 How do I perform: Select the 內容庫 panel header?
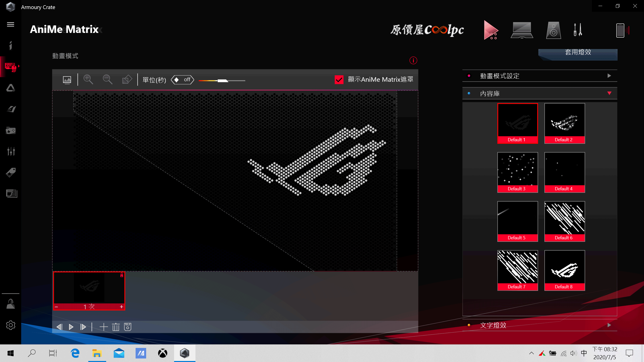[x=540, y=94]
